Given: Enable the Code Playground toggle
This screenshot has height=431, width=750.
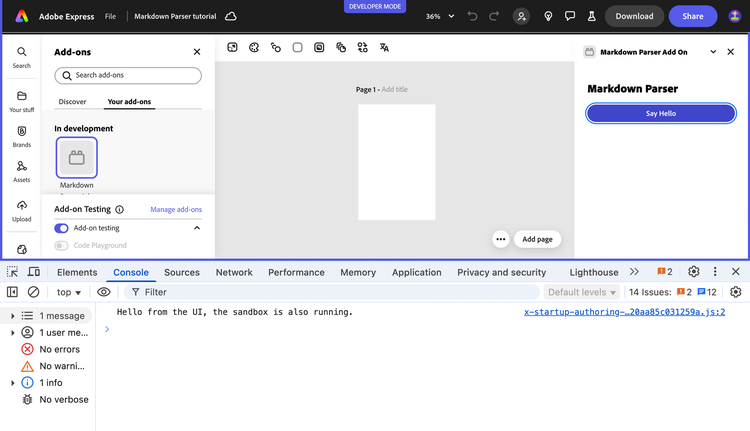Looking at the screenshot, I should (x=62, y=245).
